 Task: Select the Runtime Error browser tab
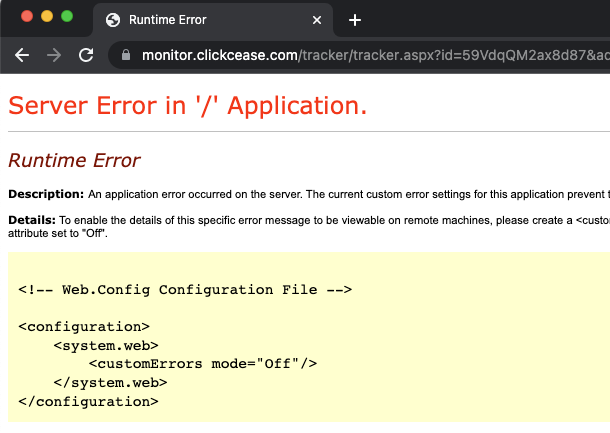click(x=213, y=20)
